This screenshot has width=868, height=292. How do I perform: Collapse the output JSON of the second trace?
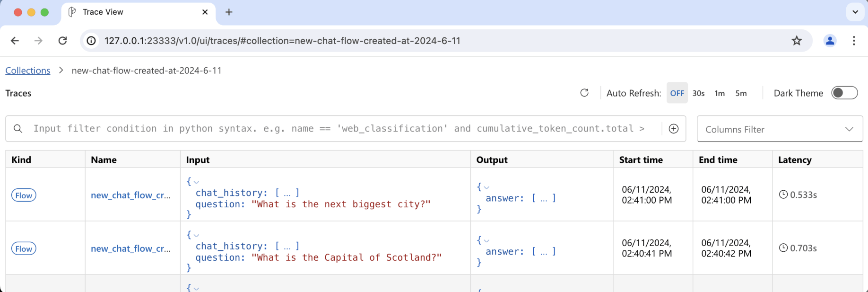point(486,241)
